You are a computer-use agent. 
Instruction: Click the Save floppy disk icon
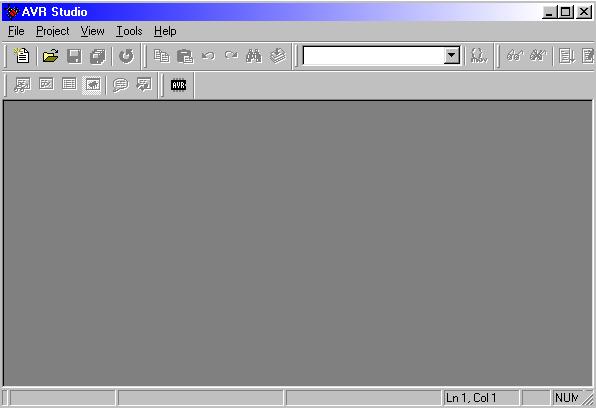click(x=74, y=56)
